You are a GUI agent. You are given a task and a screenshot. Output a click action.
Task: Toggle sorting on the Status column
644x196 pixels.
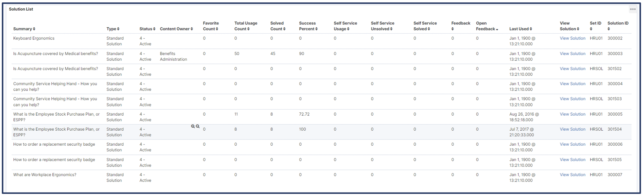click(155, 29)
